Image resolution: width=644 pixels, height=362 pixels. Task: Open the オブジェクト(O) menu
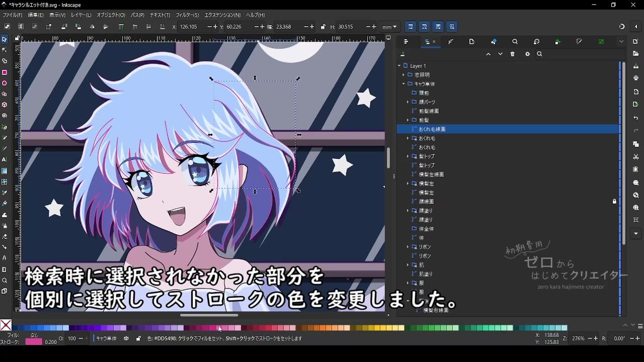tap(111, 15)
